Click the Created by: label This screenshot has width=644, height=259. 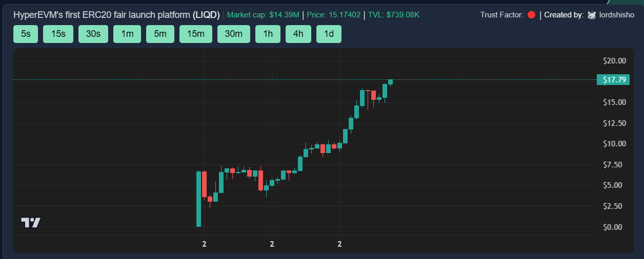563,15
